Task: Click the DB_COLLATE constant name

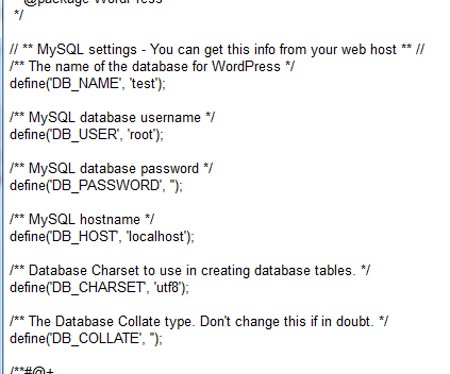Action: coord(95,338)
